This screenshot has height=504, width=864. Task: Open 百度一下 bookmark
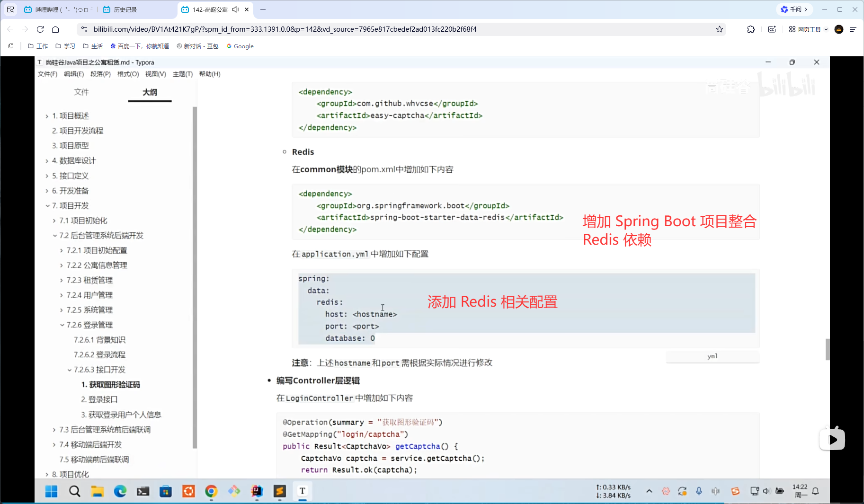click(x=140, y=46)
